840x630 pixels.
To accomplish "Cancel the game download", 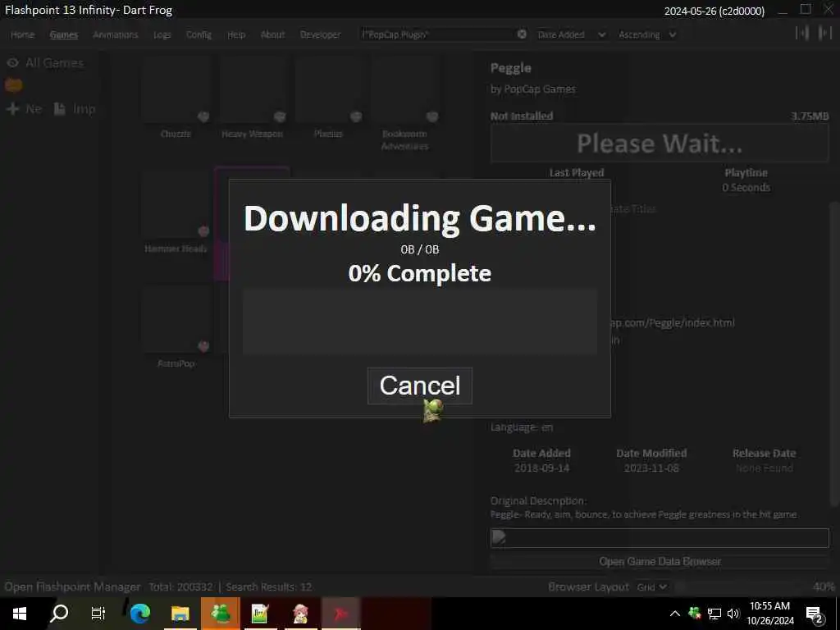I will 419,386.
